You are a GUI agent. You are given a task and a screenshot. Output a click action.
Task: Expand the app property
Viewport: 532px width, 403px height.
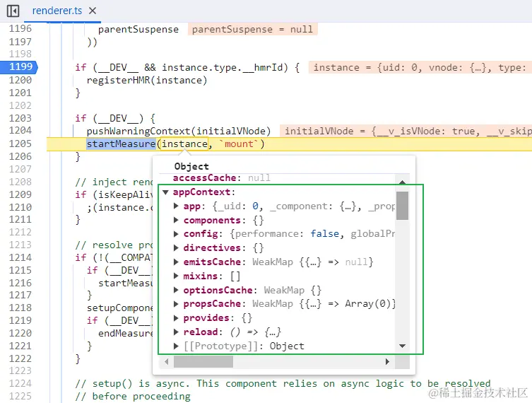coord(176,206)
